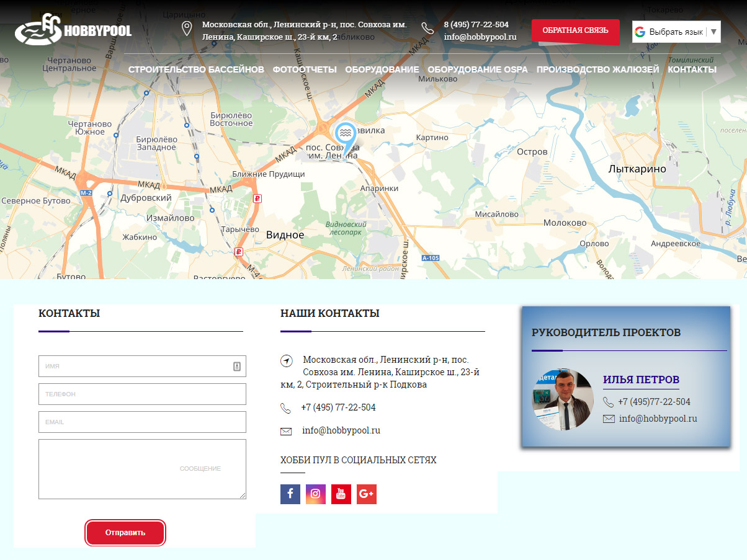Focus the Телефон input field
Viewport: 747px width, 560px height.
[x=142, y=394]
